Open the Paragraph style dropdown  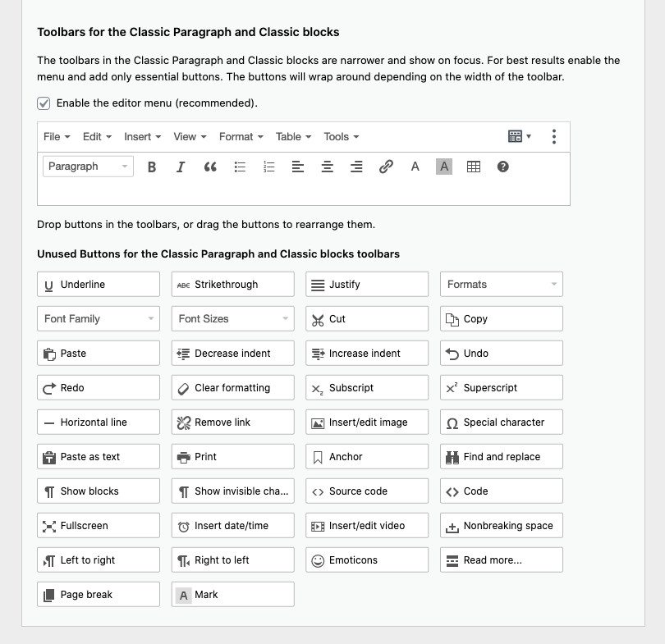click(x=87, y=166)
